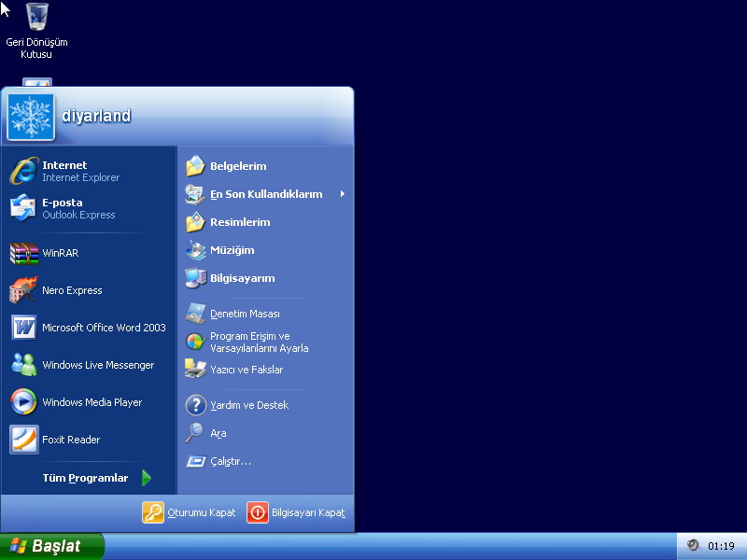Click the Windows Live Messenger label
Viewport: 747px width, 560px height.
coord(98,365)
